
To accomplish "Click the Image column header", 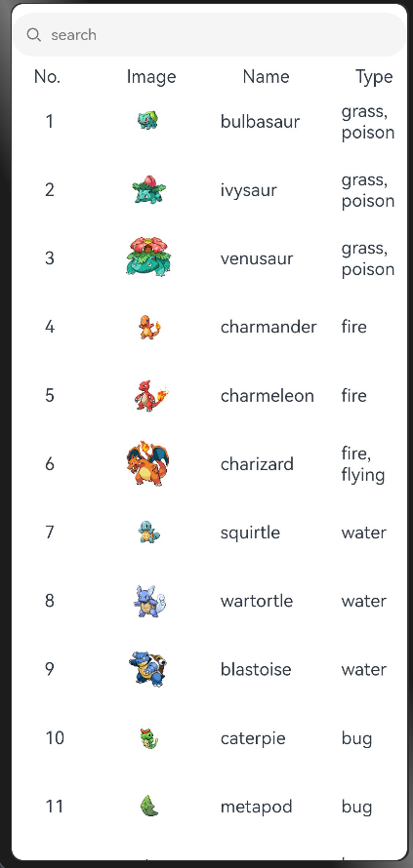I will pyautogui.click(x=151, y=77).
